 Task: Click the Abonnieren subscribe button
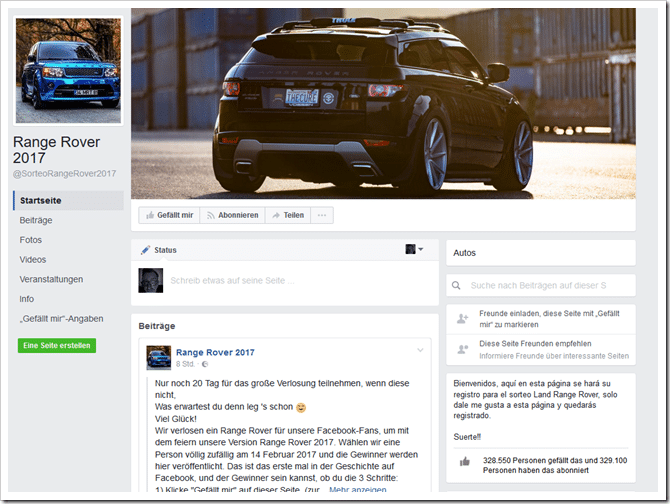point(232,215)
